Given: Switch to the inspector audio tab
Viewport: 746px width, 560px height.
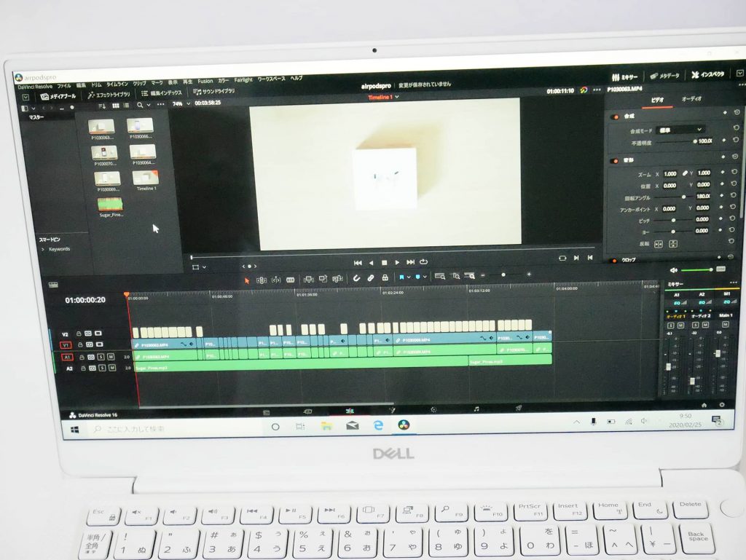Looking at the screenshot, I should [692, 99].
